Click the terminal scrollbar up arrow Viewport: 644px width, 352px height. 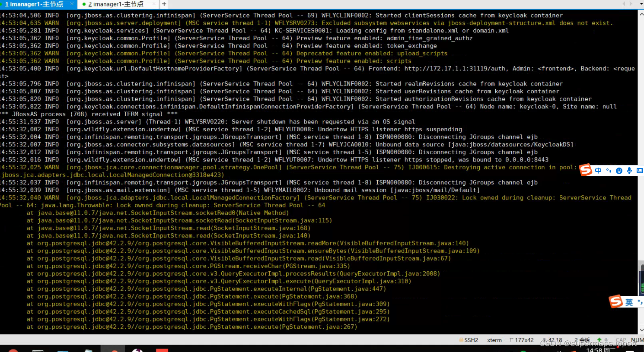(x=641, y=14)
